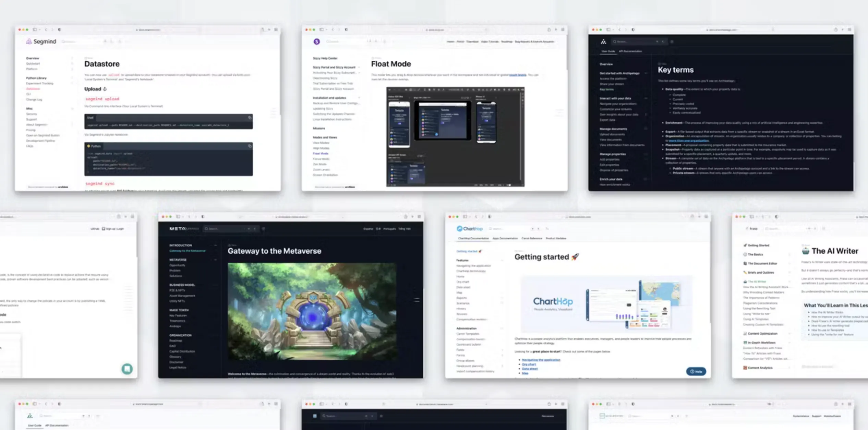Open the Carrot Reference tab in ChartHop

(x=531, y=238)
